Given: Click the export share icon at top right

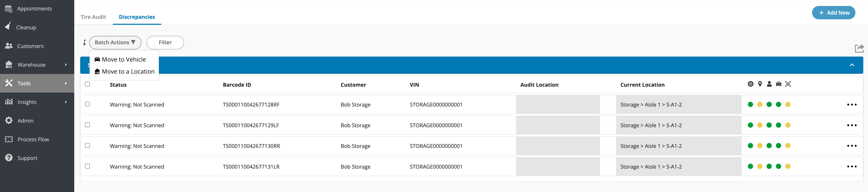Looking at the screenshot, I should tap(859, 48).
